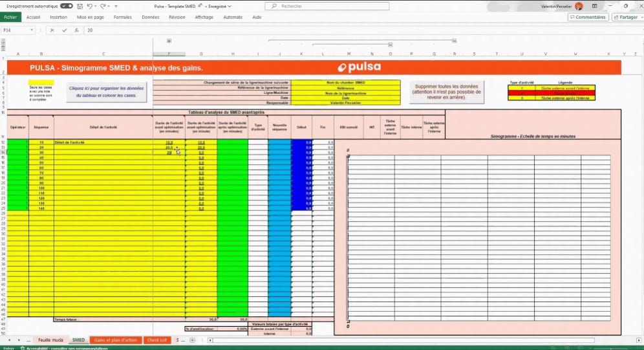The height and width of the screenshot is (350, 644).
Task: Click the Undo arrow icon
Action: tap(89, 6)
